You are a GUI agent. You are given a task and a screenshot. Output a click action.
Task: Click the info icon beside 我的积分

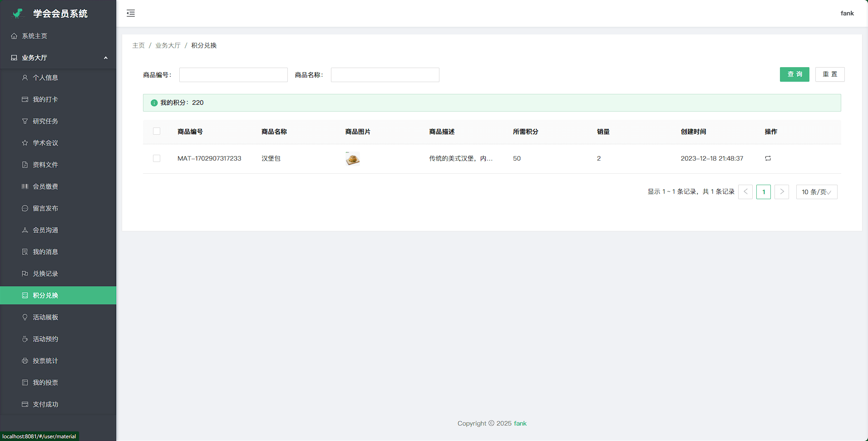154,103
